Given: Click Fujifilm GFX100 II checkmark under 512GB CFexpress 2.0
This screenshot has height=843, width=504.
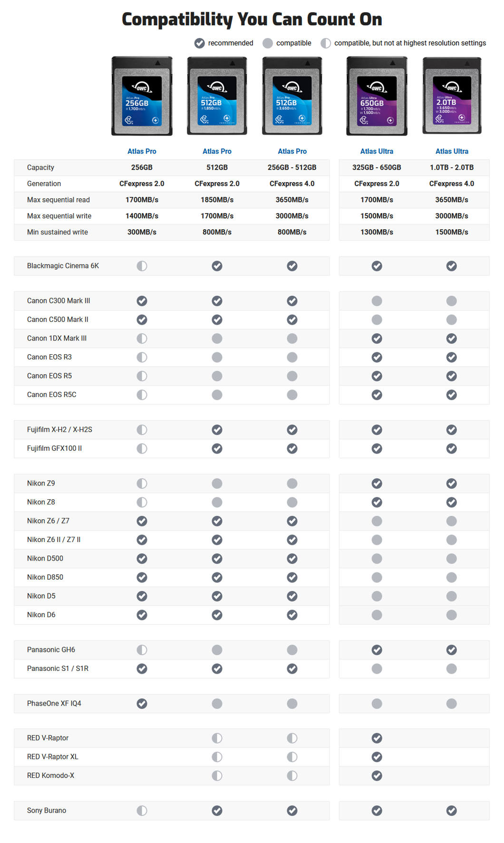Looking at the screenshot, I should [217, 448].
